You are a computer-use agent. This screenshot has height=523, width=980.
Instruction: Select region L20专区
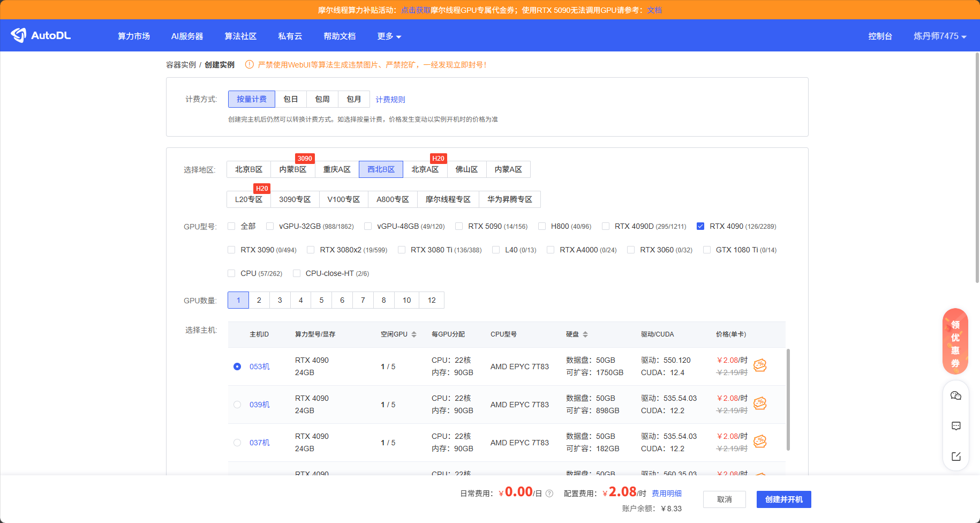pyautogui.click(x=249, y=199)
